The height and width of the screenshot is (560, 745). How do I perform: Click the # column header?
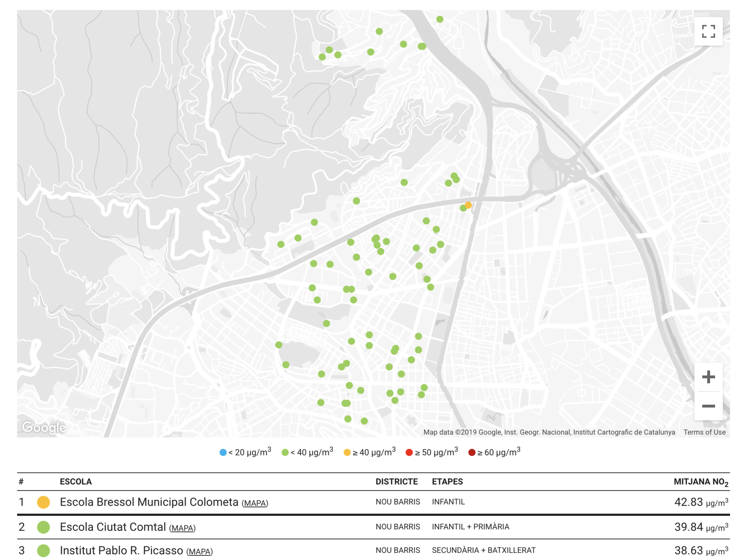21,482
